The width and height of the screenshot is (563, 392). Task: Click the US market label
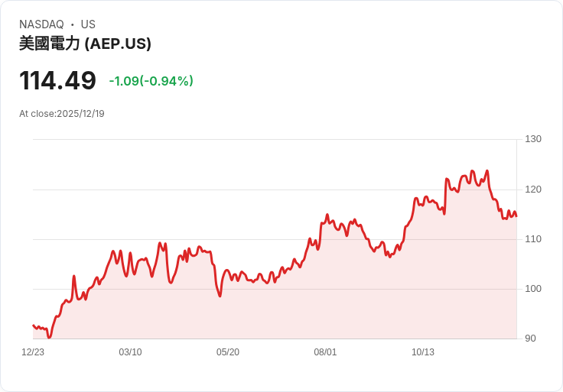coord(88,24)
